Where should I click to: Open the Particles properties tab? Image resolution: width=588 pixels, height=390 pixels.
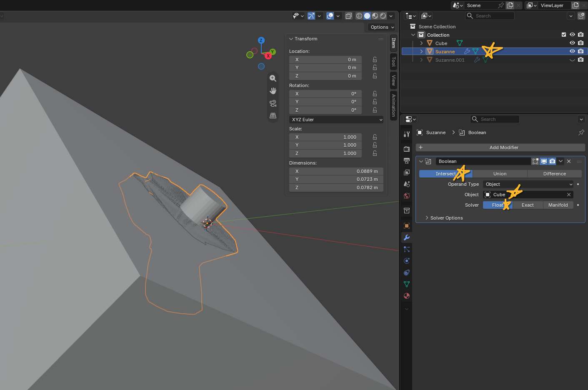(407, 249)
